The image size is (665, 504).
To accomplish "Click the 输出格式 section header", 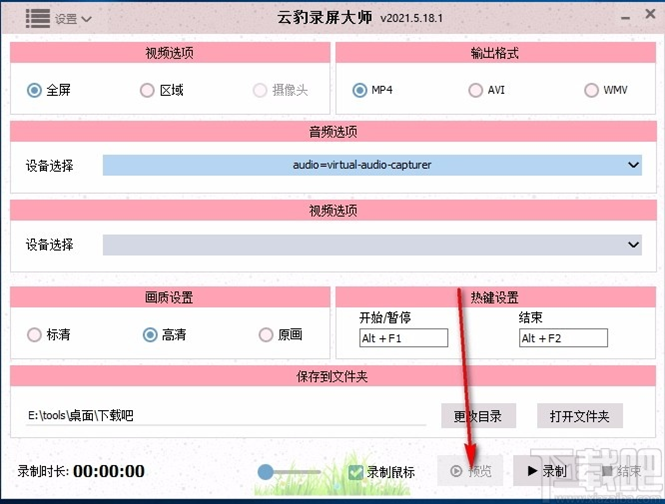I will tap(495, 53).
